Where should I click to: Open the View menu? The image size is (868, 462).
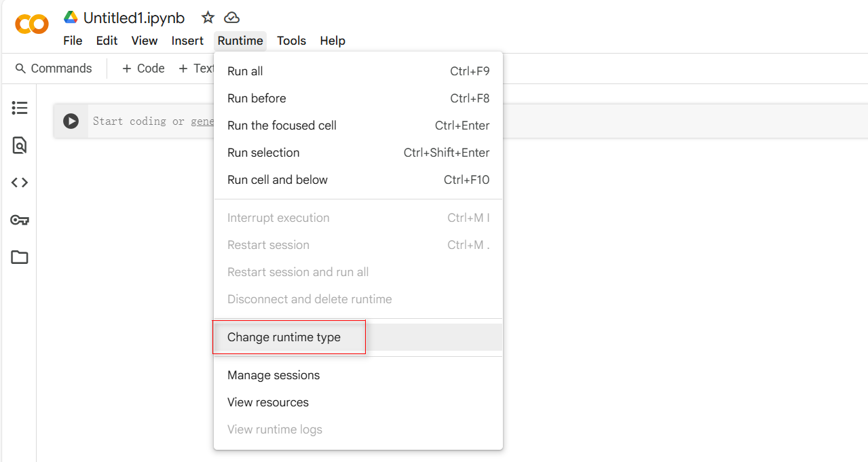[145, 41]
